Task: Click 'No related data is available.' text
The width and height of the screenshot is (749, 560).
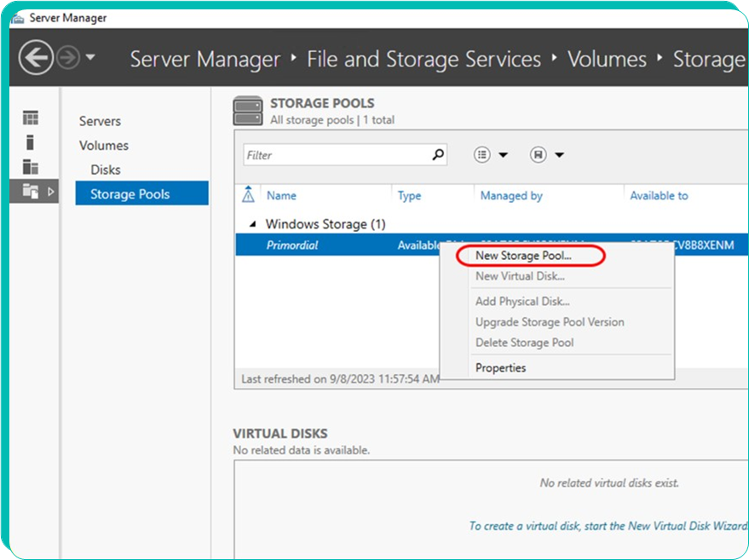Action: [302, 450]
